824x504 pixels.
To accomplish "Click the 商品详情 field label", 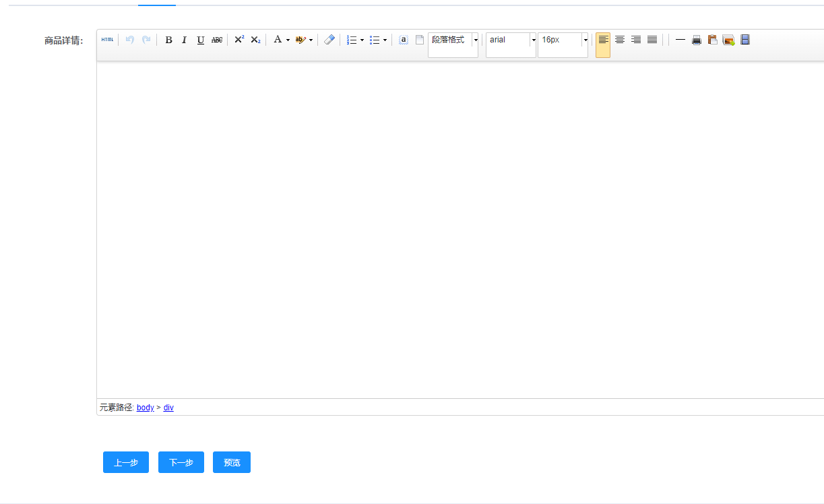I will pos(64,40).
